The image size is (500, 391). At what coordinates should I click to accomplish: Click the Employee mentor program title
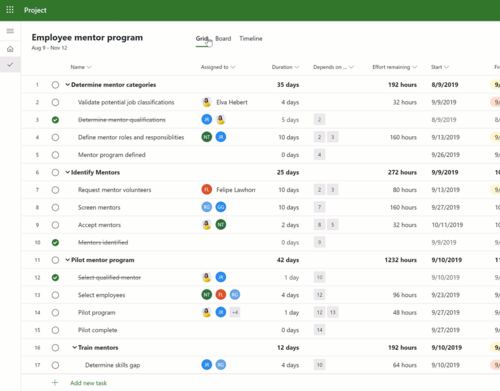pyautogui.click(x=87, y=37)
